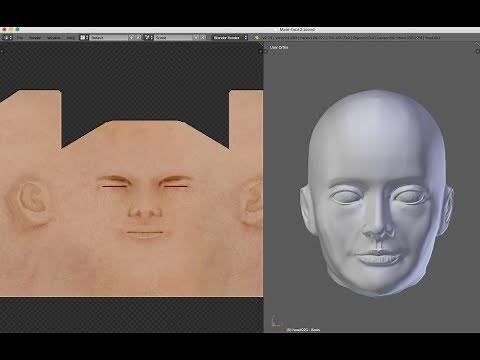Click the 3D viewport axis orientation gizmo
Viewport: 480px width, 360px height.
[276, 320]
